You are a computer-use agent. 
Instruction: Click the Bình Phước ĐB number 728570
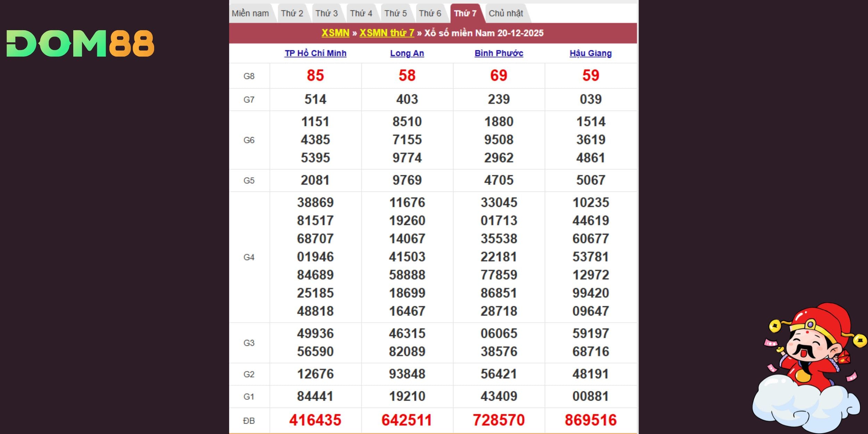click(x=499, y=420)
